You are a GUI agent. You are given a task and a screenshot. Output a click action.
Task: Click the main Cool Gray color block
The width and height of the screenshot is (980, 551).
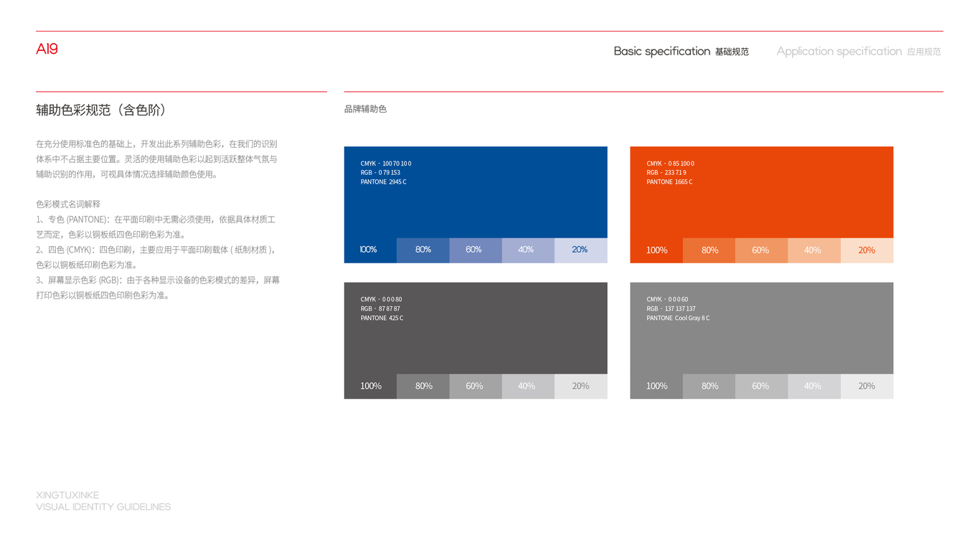pos(761,329)
